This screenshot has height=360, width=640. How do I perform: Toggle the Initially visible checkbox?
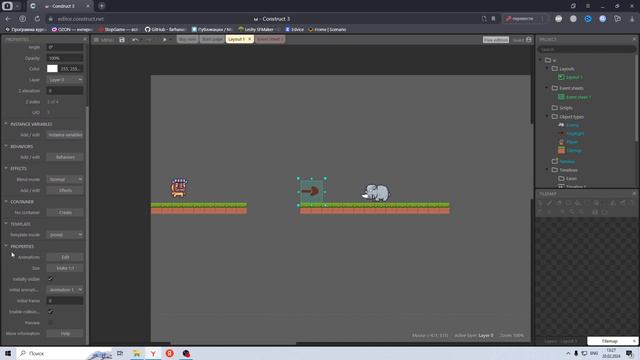pyautogui.click(x=50, y=279)
